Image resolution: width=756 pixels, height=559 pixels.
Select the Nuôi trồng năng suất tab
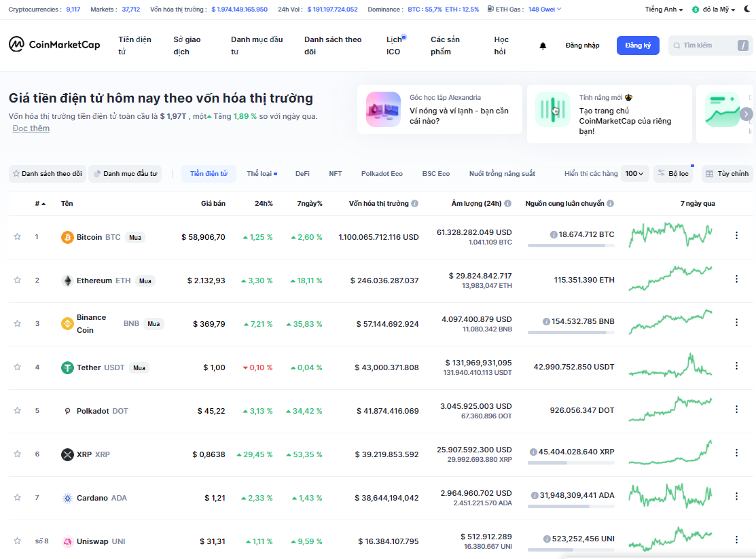point(502,174)
